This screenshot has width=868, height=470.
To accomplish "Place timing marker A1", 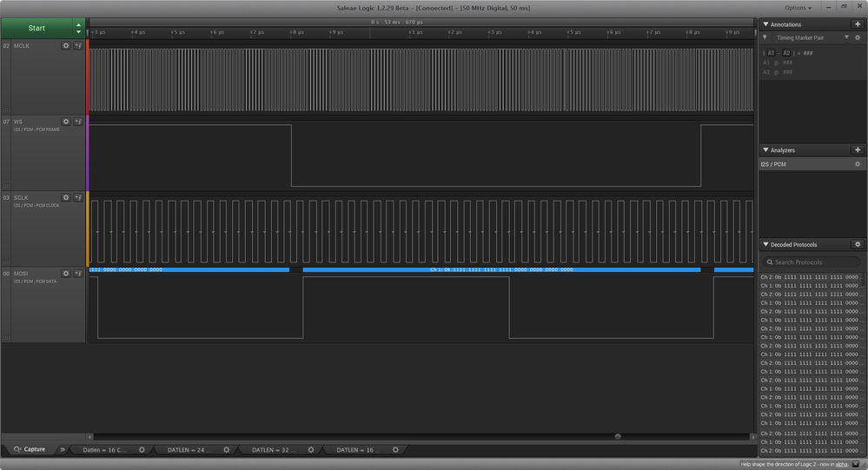I will [771, 53].
